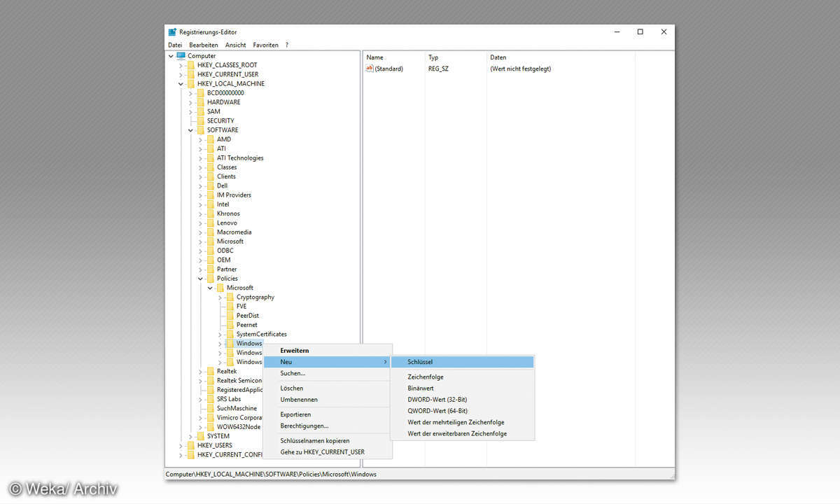Click the HKEY_USERS folder icon
This screenshot has height=504, width=840.
point(190,445)
